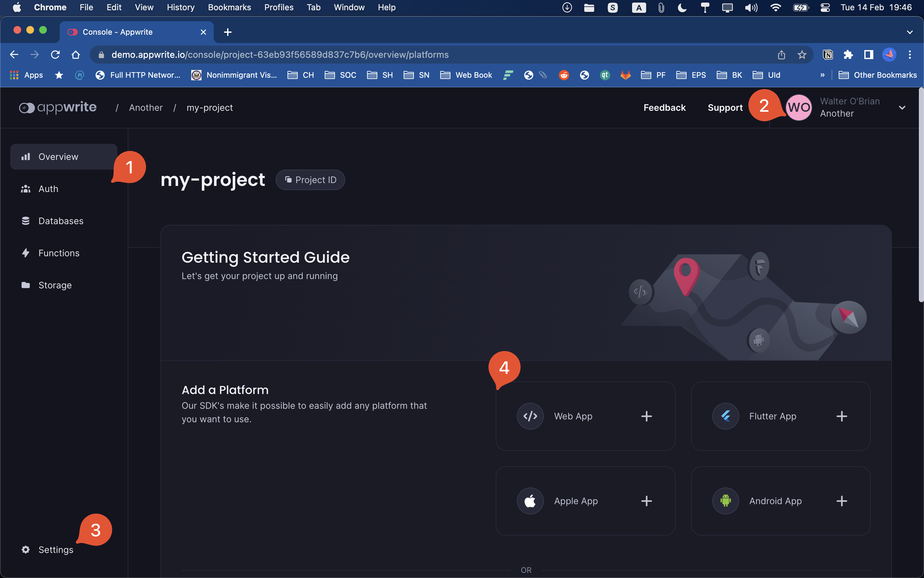Expand the tab search chevron
The height and width of the screenshot is (578, 924).
click(x=910, y=32)
